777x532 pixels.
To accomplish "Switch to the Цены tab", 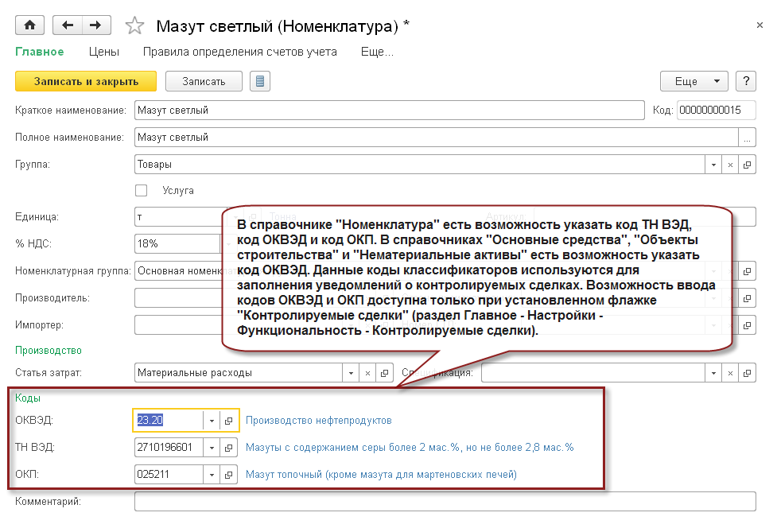I will coord(103,52).
